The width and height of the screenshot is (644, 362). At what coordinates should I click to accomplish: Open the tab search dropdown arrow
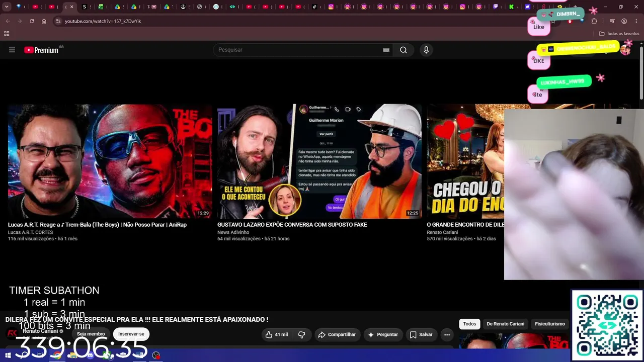7,7
